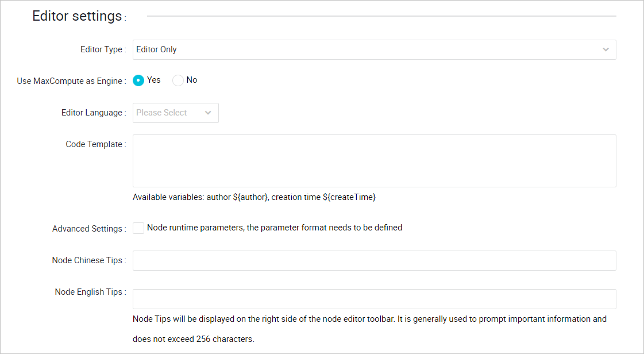
Task: Enable the Node runtime parameters checkbox
Action: (x=138, y=228)
